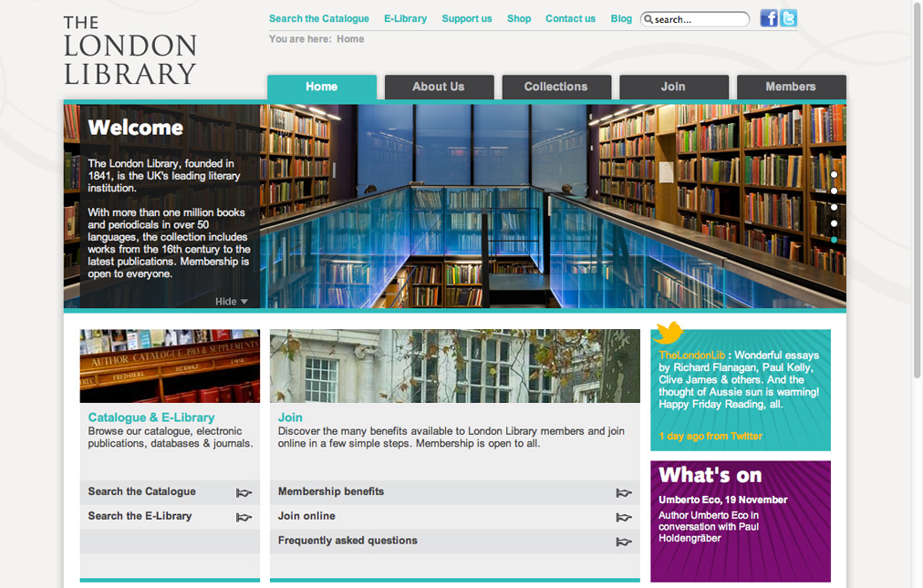Open the Members tab
This screenshot has width=923, height=588.
pos(791,88)
